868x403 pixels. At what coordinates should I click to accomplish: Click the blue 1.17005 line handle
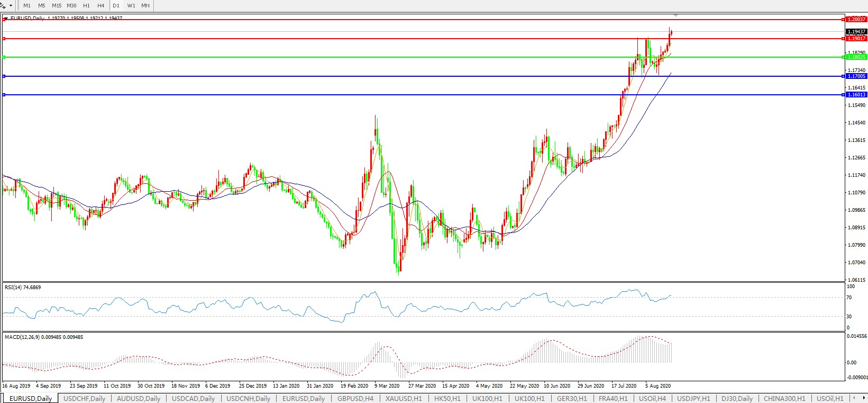4,76
